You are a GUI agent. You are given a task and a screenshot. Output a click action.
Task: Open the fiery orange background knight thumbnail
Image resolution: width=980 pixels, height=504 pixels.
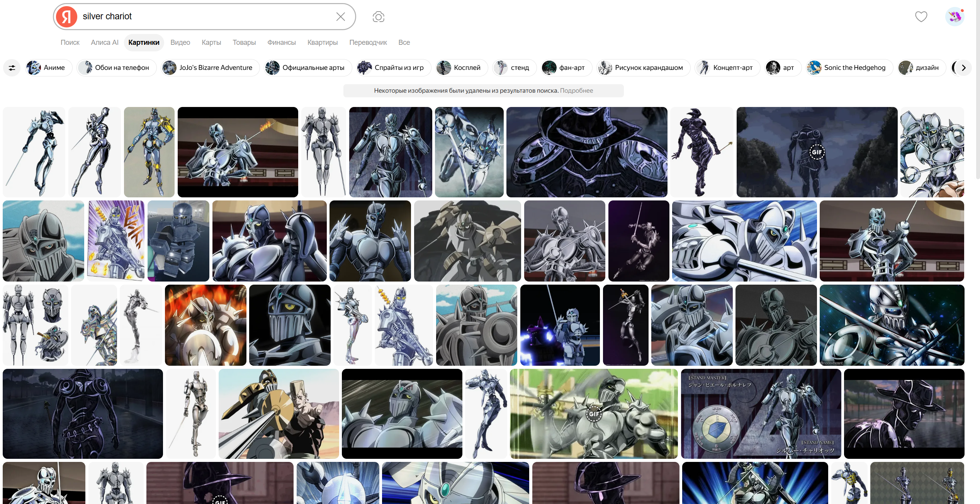point(206,325)
